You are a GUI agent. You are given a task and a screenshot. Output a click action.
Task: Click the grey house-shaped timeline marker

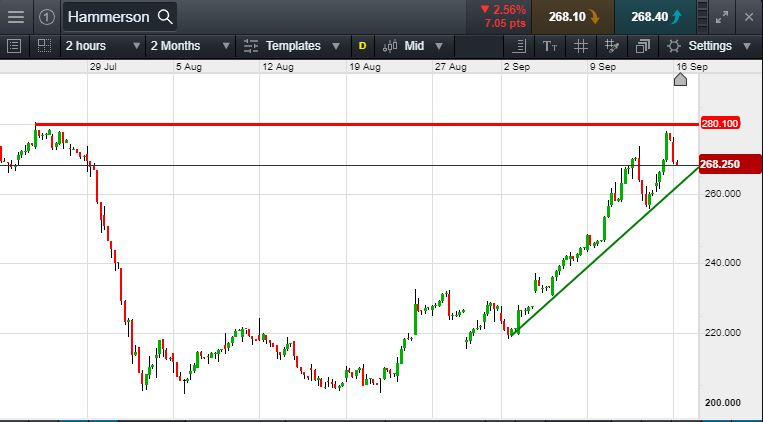(680, 79)
